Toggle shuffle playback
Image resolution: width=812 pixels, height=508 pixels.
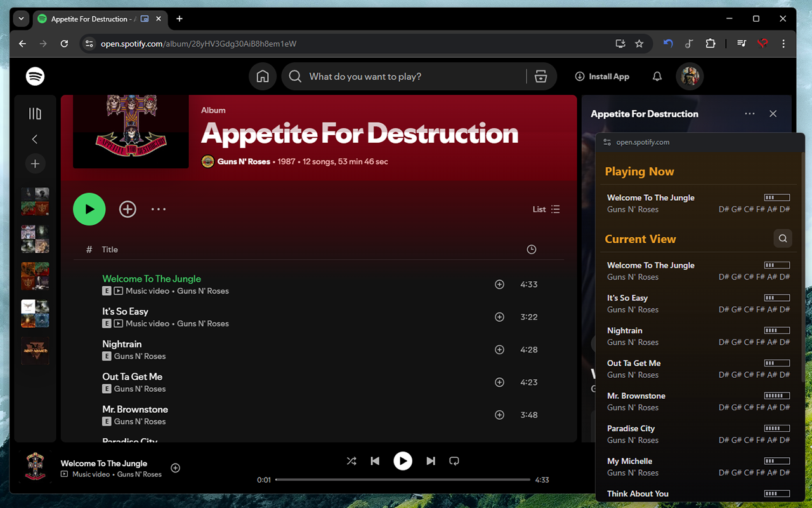(351, 461)
